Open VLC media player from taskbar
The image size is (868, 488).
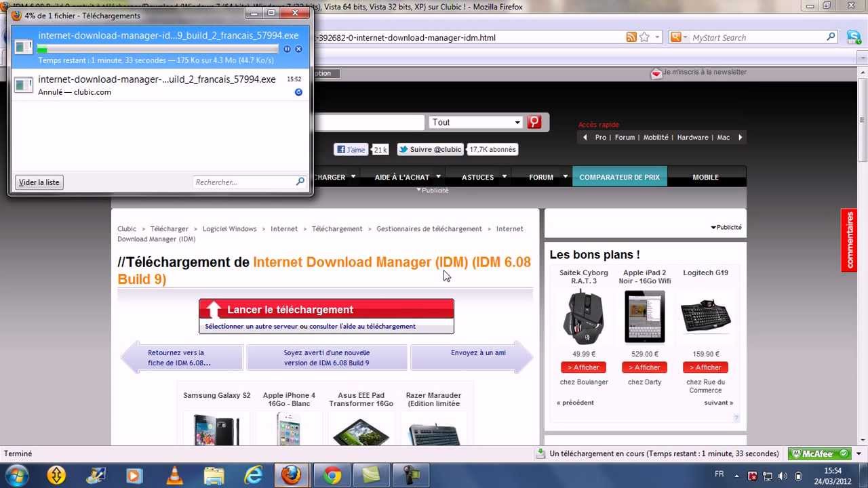(x=174, y=475)
